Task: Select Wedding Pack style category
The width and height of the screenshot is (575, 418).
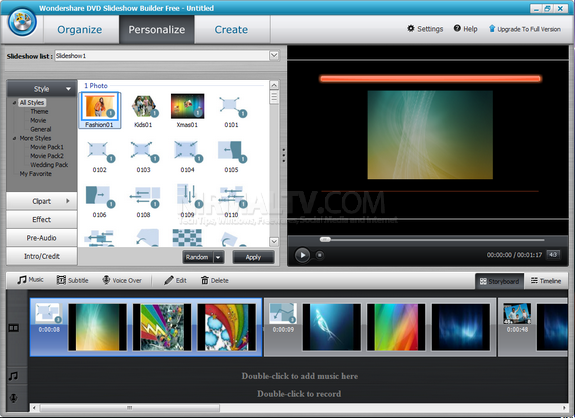Action: (x=49, y=165)
